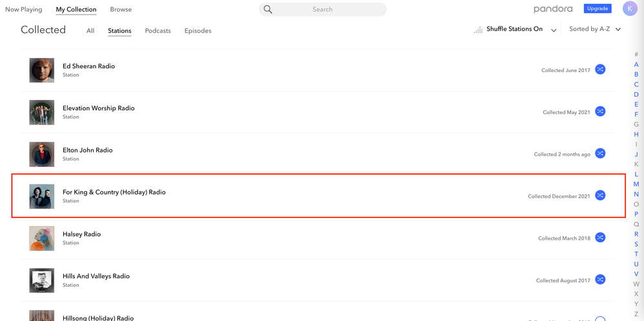Open the Browse page
The image size is (644, 321).
pyautogui.click(x=121, y=10)
